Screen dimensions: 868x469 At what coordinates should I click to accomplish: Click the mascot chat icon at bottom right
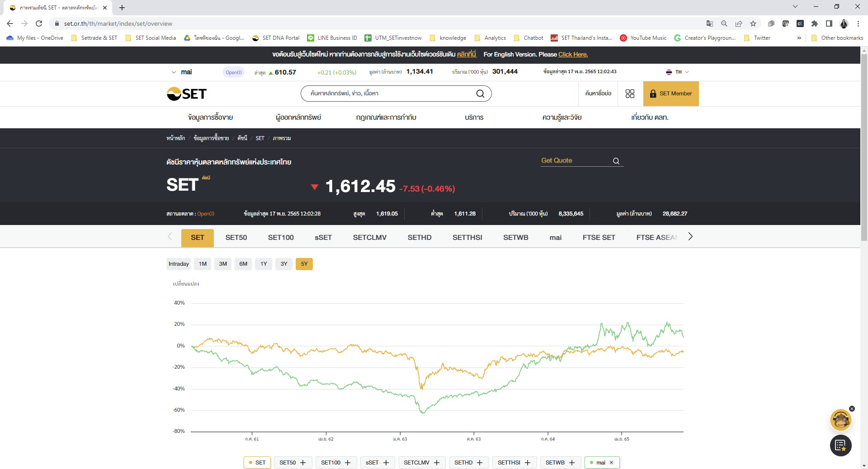pyautogui.click(x=840, y=420)
